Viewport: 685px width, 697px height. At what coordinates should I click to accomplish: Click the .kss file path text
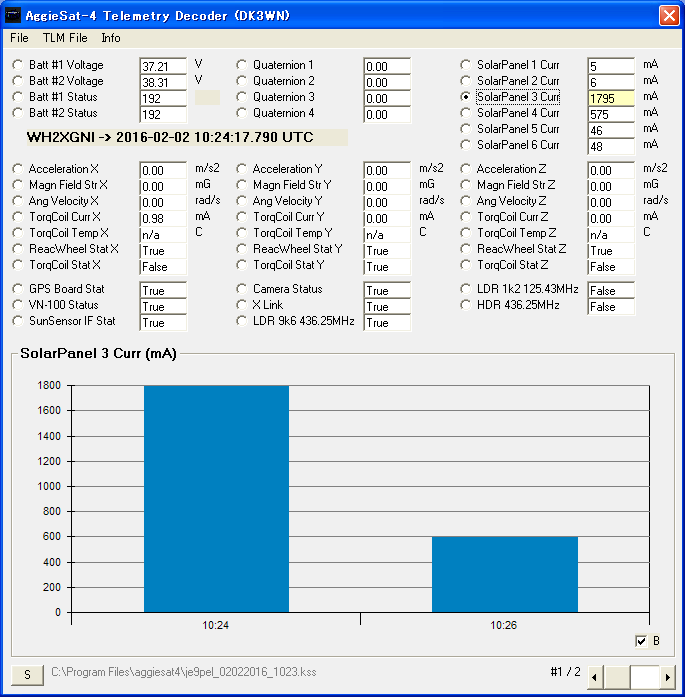pyautogui.click(x=184, y=672)
